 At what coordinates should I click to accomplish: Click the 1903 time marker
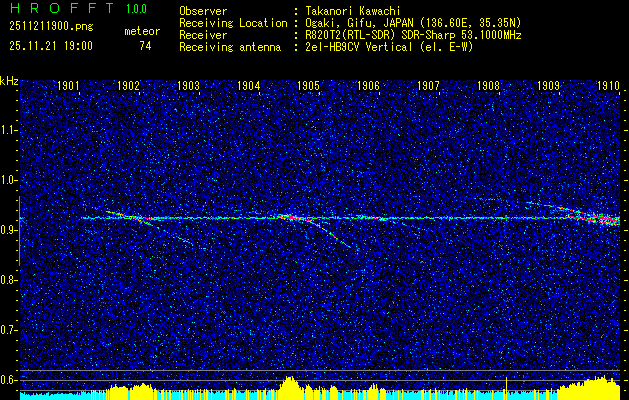coord(189,85)
